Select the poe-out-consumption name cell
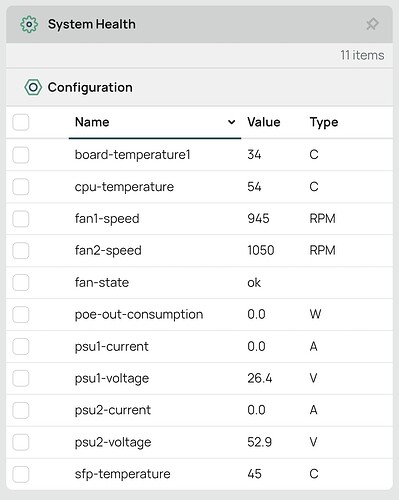This screenshot has width=399, height=500. pyautogui.click(x=139, y=314)
